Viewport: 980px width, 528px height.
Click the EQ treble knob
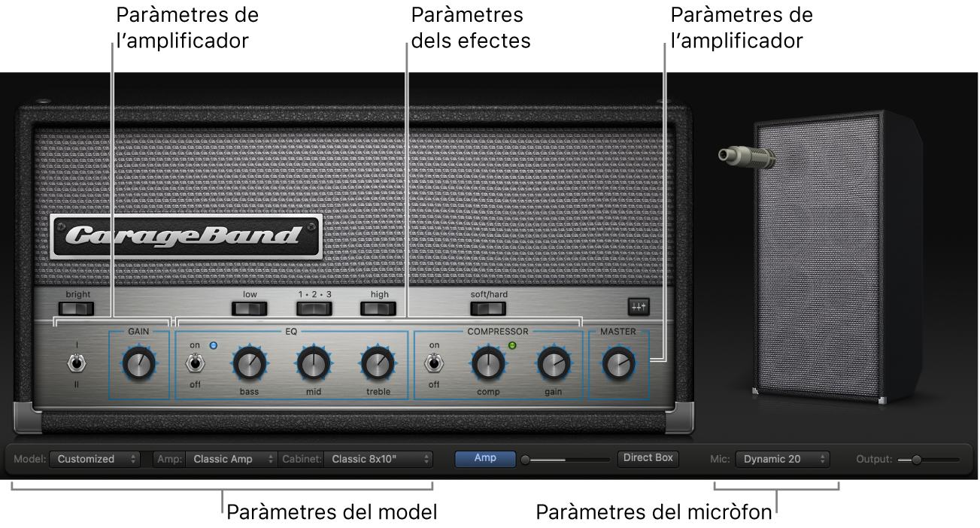click(376, 364)
